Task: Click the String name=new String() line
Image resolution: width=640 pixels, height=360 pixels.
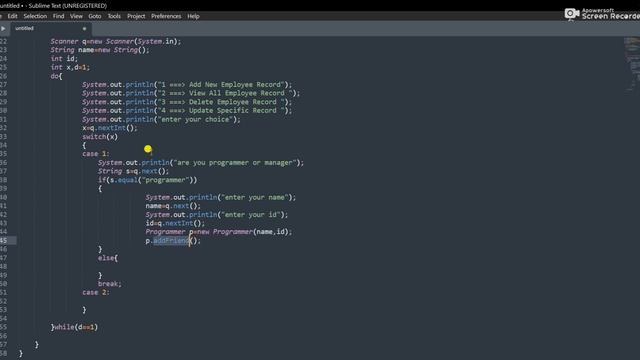Action: 100,50
